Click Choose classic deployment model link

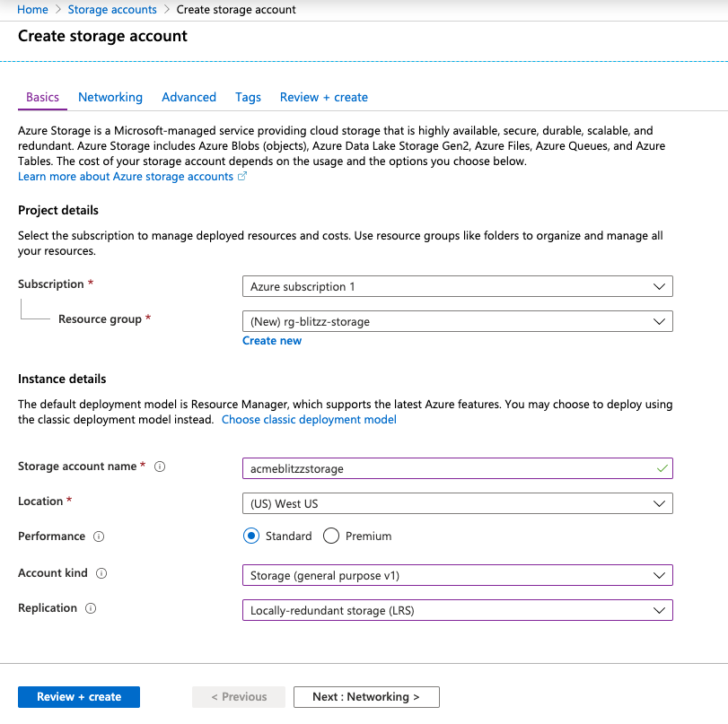tap(309, 420)
